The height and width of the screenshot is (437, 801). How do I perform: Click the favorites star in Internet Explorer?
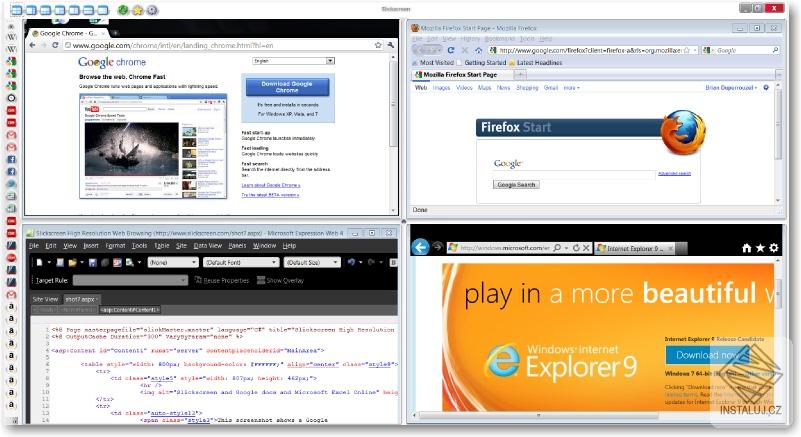click(x=760, y=248)
